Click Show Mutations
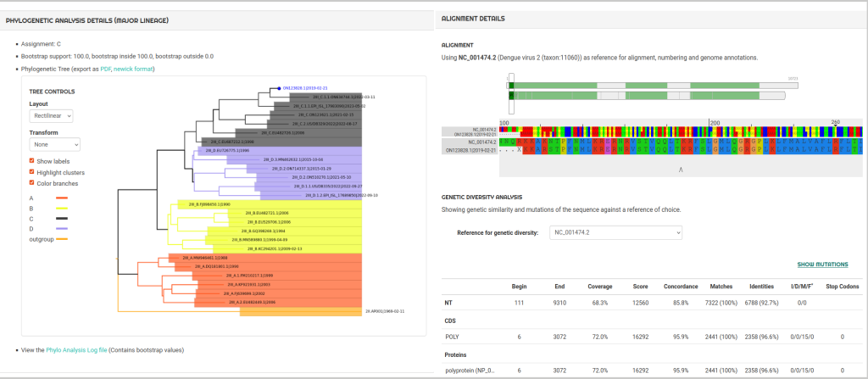The width and height of the screenshot is (868, 379). pos(822,265)
